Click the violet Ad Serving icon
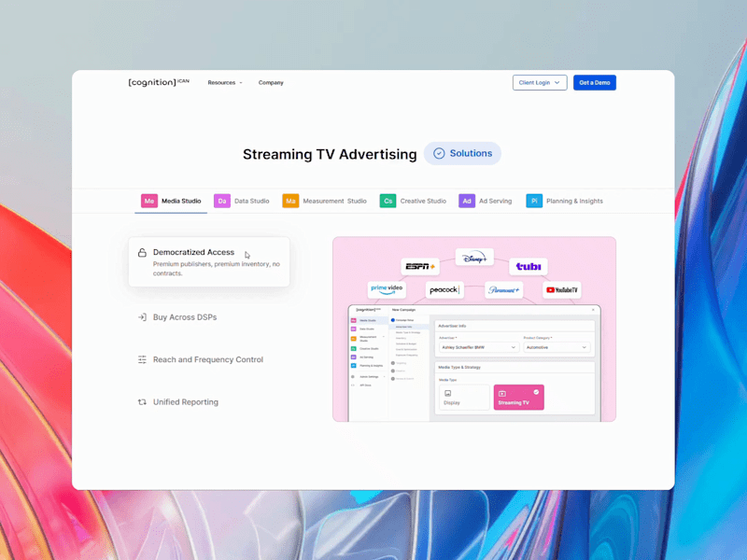The image size is (747, 560). pos(467,201)
